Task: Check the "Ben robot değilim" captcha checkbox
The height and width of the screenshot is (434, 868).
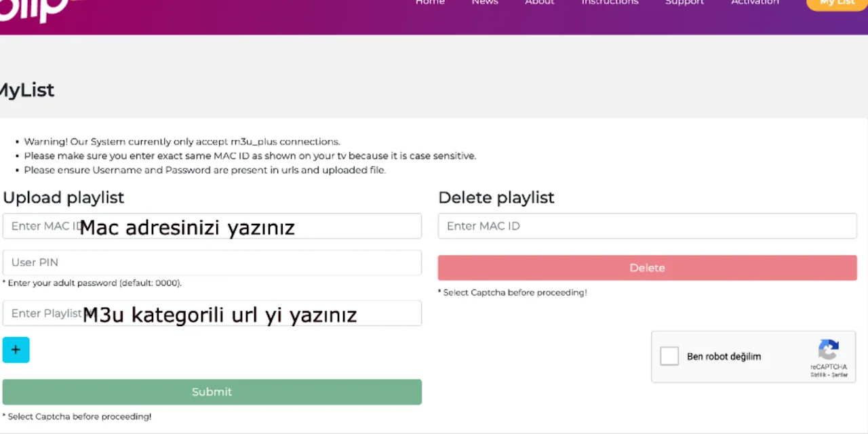Action: [x=669, y=356]
